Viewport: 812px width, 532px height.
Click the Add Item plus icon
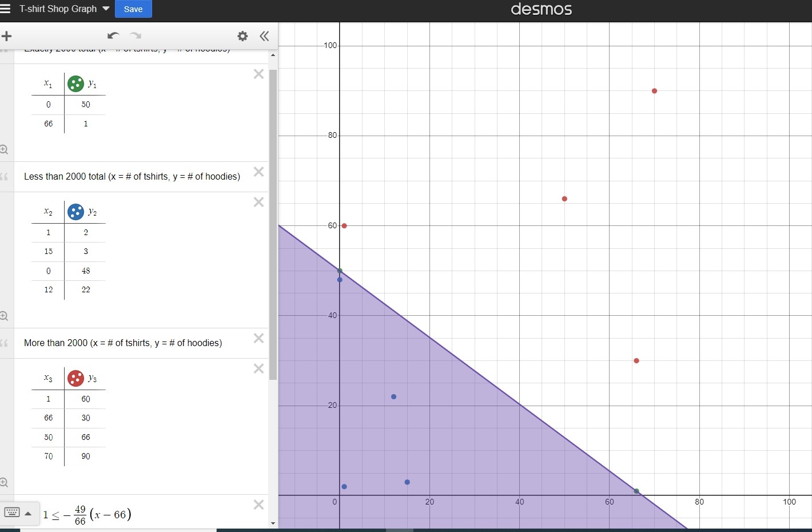tap(7, 37)
